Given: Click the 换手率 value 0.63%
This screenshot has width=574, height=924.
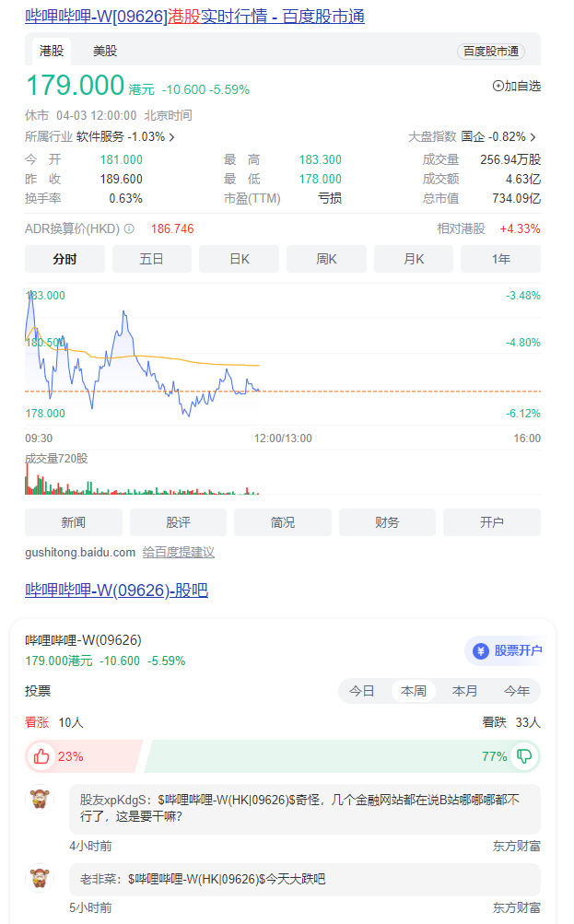Looking at the screenshot, I should coord(125,199).
